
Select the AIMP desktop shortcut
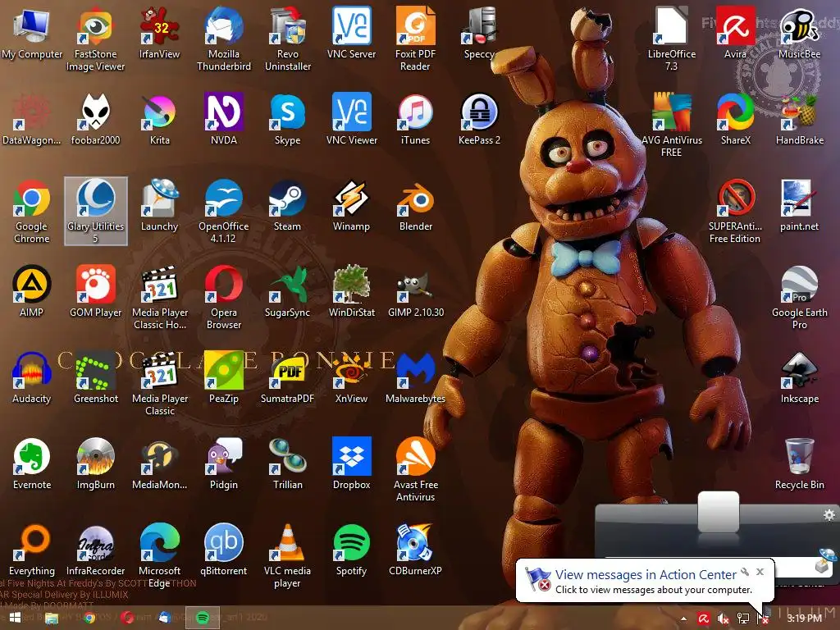[x=32, y=292]
